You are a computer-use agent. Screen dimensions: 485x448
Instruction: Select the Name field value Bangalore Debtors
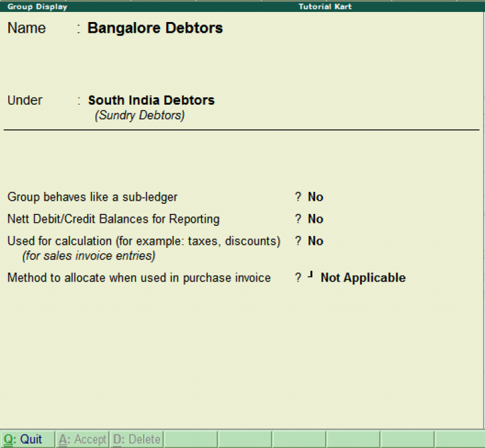click(155, 28)
